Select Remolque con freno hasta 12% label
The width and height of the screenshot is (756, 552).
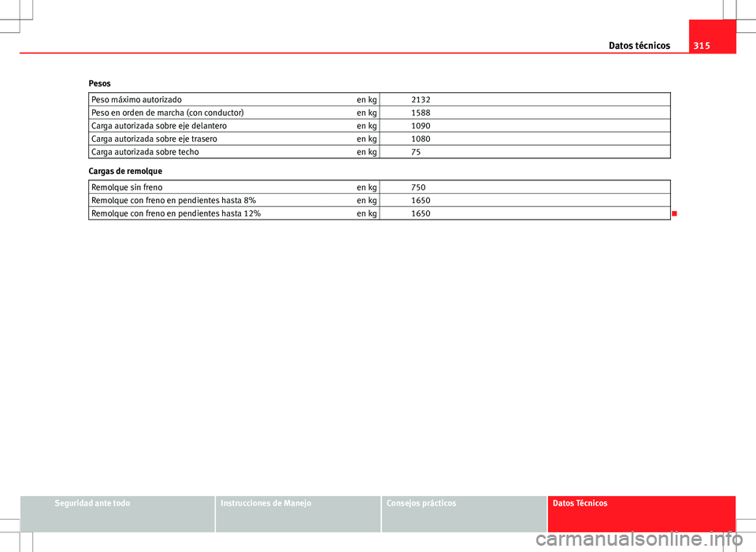(176, 213)
